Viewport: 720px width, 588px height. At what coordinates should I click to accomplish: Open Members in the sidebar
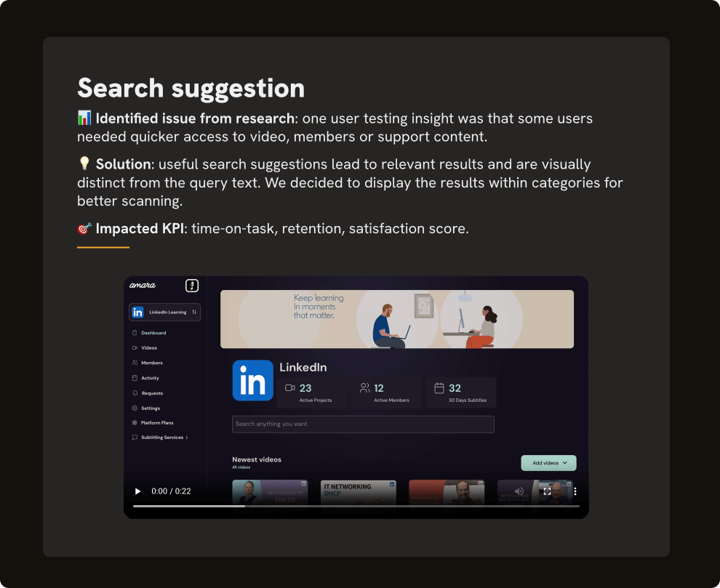151,363
